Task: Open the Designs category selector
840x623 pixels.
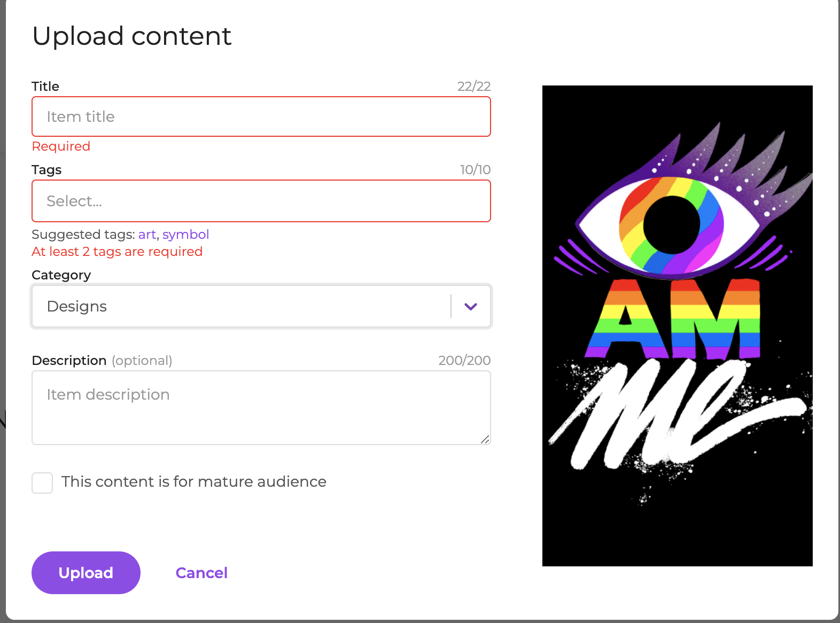Action: point(261,306)
